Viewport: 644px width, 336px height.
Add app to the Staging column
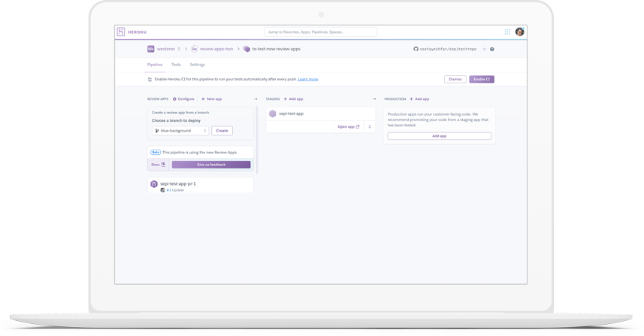click(294, 99)
